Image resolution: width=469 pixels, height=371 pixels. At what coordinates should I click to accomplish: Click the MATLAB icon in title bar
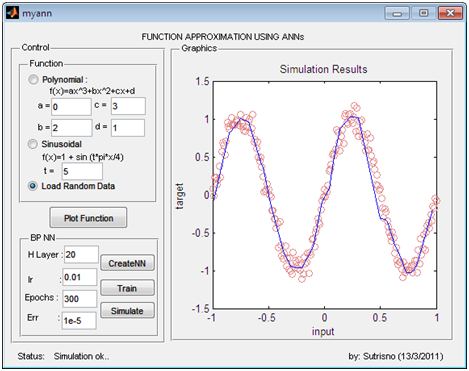[13, 13]
